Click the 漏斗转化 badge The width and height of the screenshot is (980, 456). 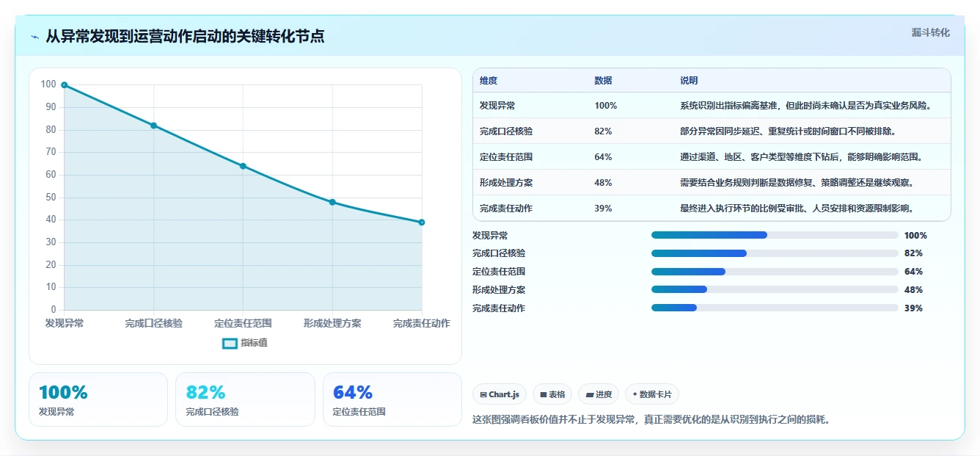(930, 32)
